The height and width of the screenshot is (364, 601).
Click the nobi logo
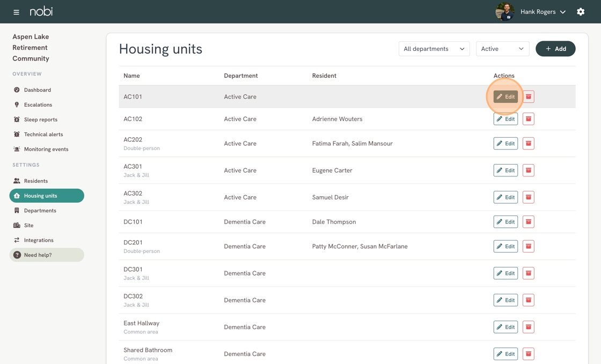coord(41,11)
